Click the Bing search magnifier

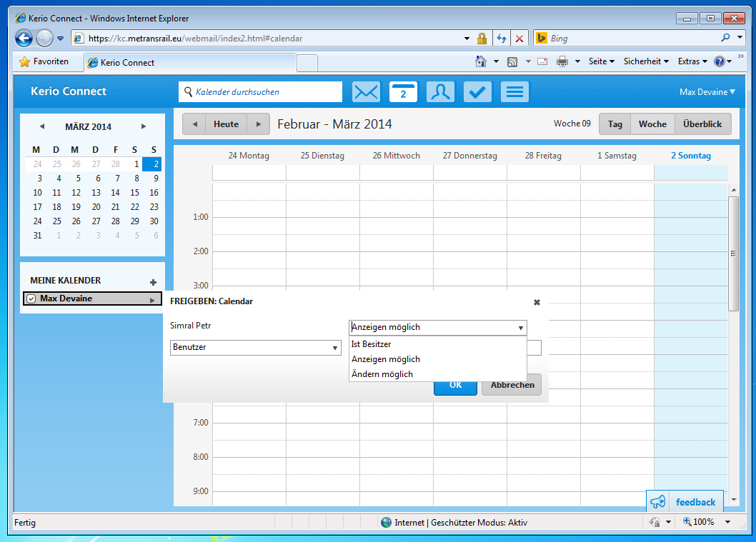[725, 38]
